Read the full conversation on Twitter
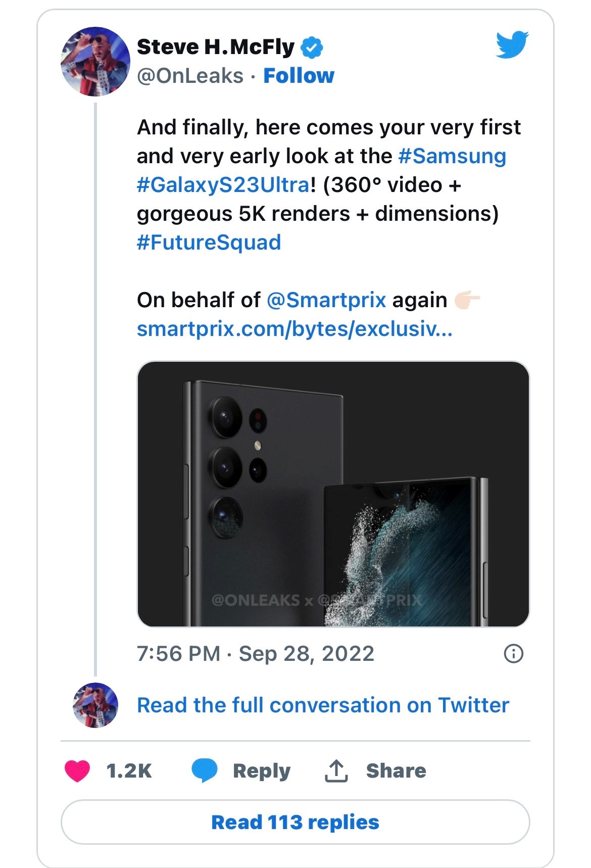This screenshot has height=868, width=591. point(323,705)
